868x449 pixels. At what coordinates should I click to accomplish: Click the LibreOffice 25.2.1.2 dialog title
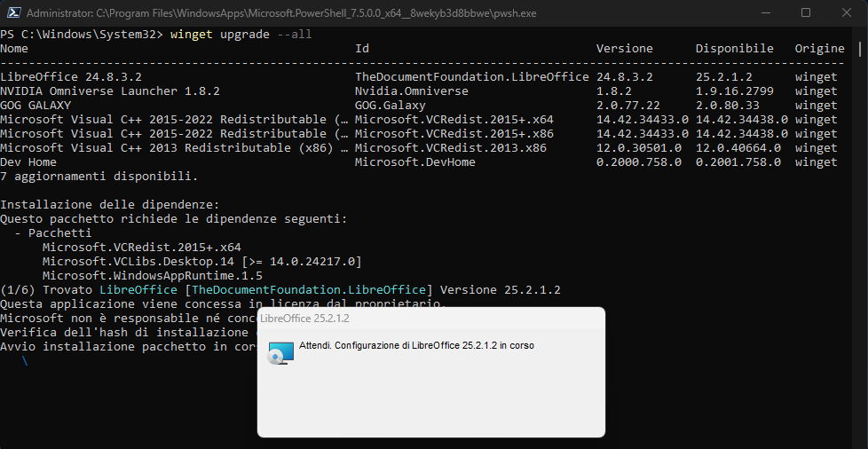click(304, 319)
